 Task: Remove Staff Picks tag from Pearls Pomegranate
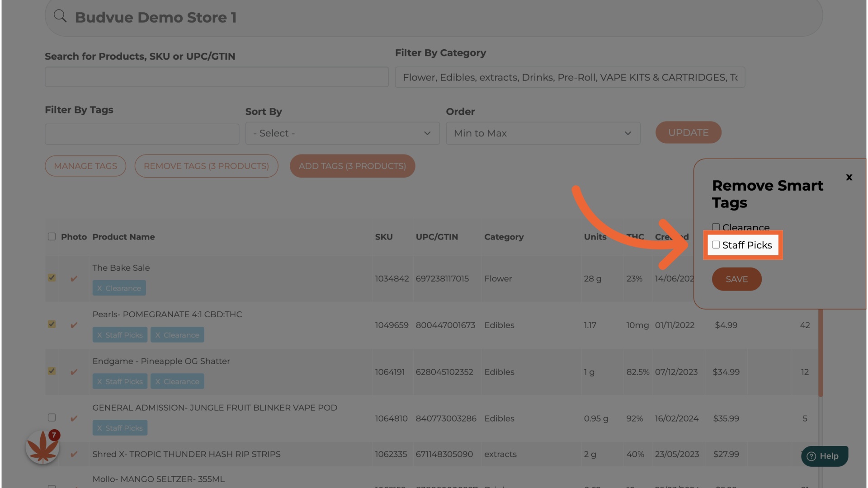click(x=99, y=335)
